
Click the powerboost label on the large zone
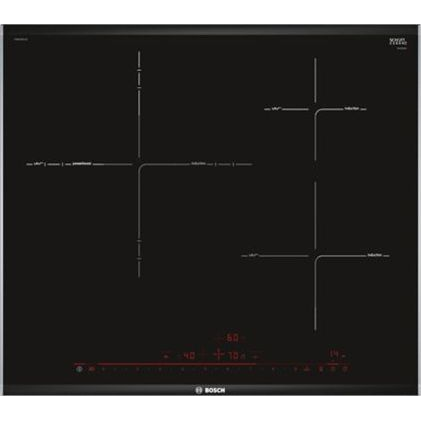coord(82,164)
